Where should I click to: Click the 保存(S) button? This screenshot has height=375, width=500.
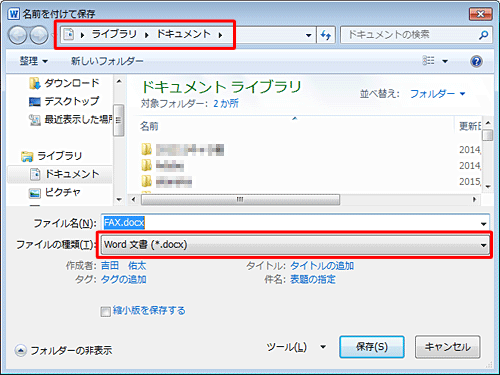[372, 347]
